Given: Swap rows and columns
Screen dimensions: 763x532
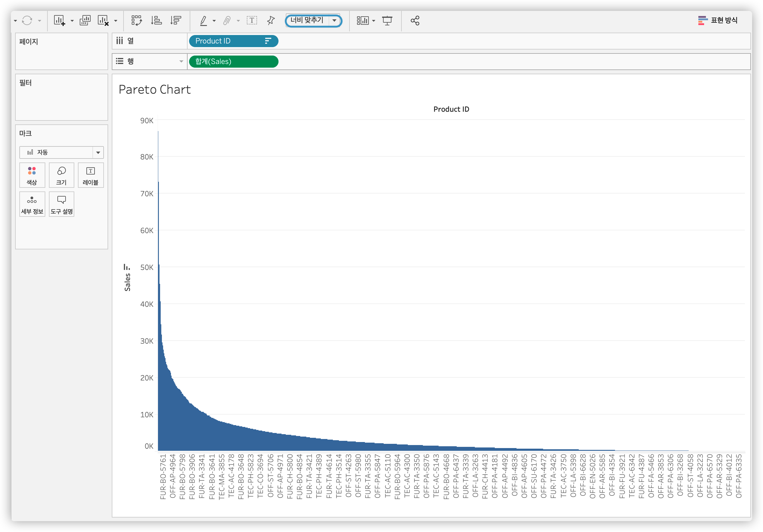Looking at the screenshot, I should [x=137, y=21].
